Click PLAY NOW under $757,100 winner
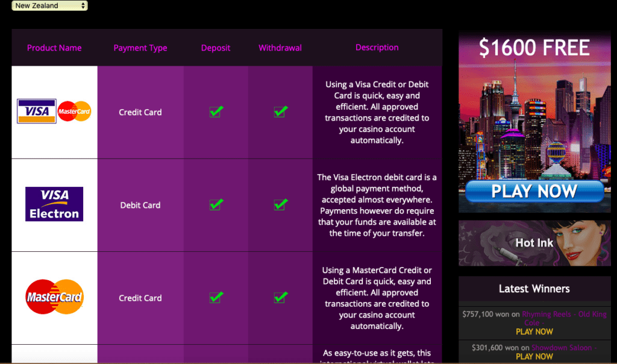The height and width of the screenshot is (364, 617). [534, 331]
